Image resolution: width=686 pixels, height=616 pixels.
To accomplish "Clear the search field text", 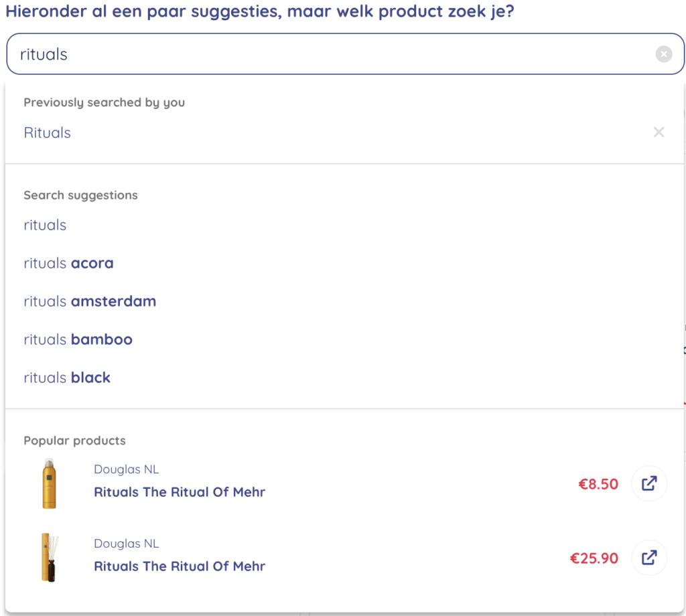I will pyautogui.click(x=663, y=54).
